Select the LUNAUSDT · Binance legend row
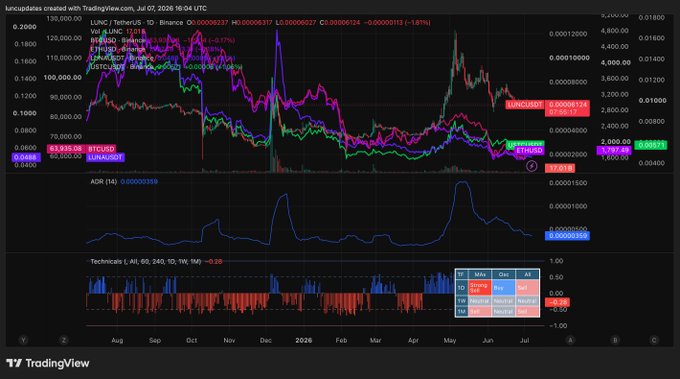Screen dimensions: 680x379 click(163, 58)
